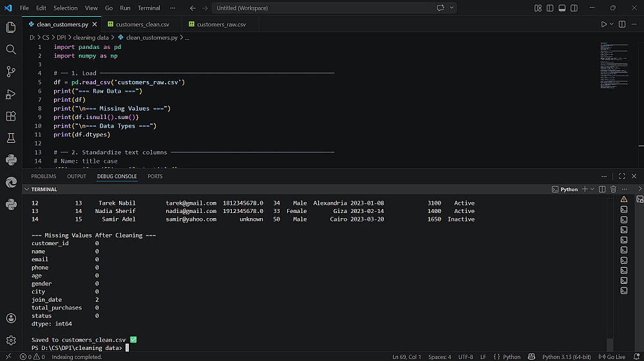Open new terminal launch profile dropdown
Screen dimensions: 644x361
click(x=592, y=189)
